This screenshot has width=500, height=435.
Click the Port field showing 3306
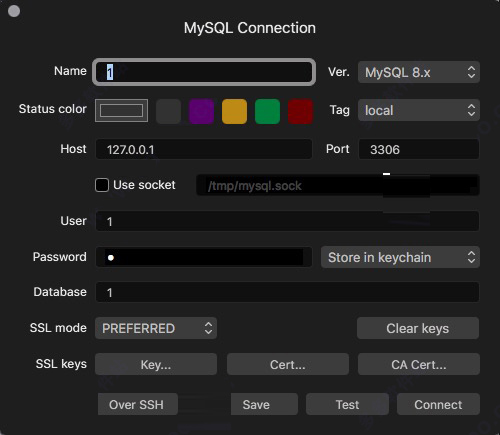tap(419, 149)
